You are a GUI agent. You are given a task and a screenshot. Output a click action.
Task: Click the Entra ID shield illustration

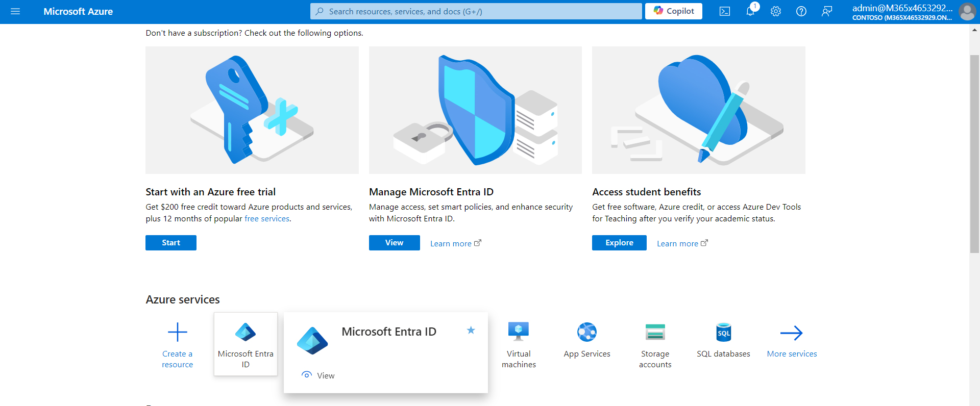pyautogui.click(x=475, y=110)
